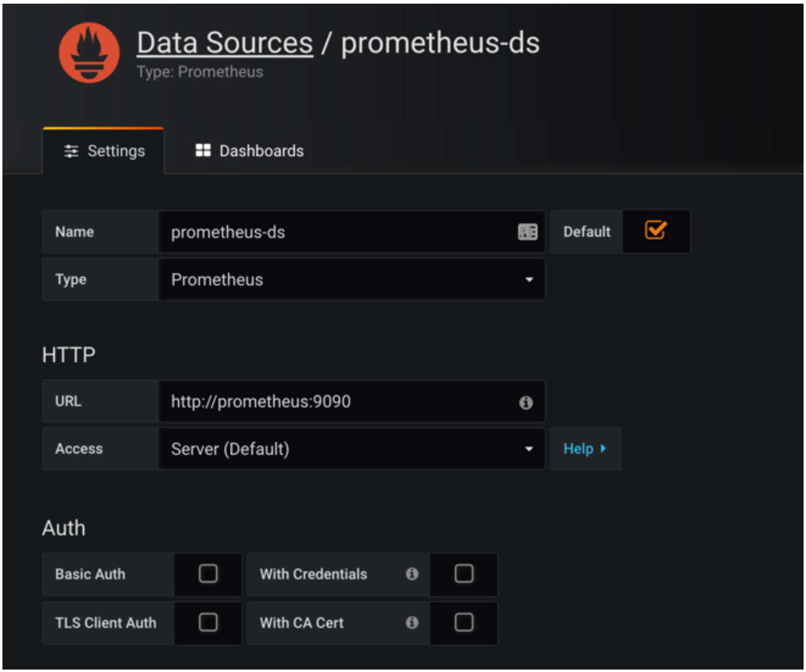The image size is (806, 672).
Task: Expand the Help section for Access
Action: (585, 449)
